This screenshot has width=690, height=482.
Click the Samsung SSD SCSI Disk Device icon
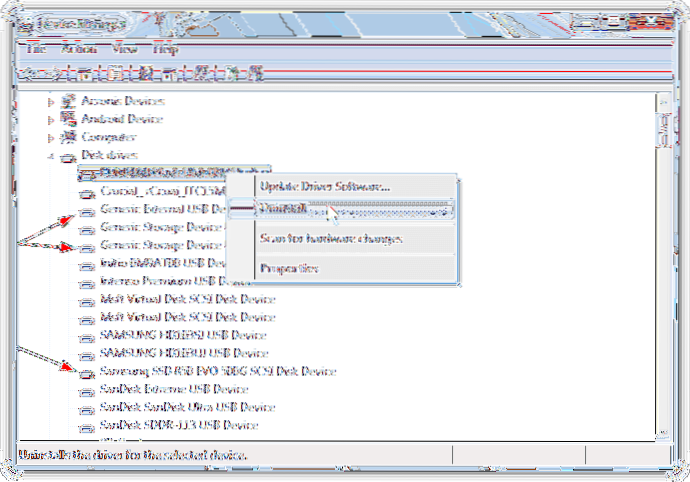click(x=88, y=371)
